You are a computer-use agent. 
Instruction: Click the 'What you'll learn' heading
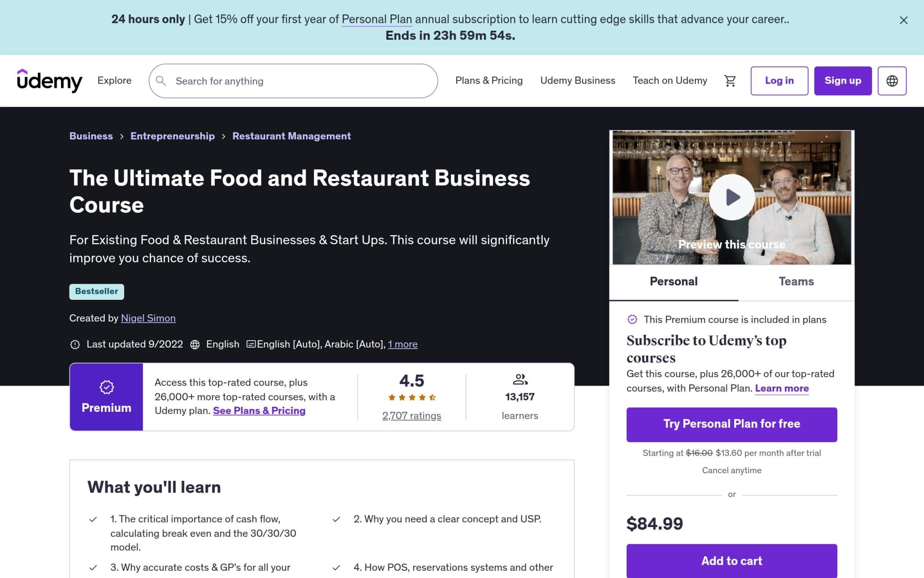[x=154, y=487]
